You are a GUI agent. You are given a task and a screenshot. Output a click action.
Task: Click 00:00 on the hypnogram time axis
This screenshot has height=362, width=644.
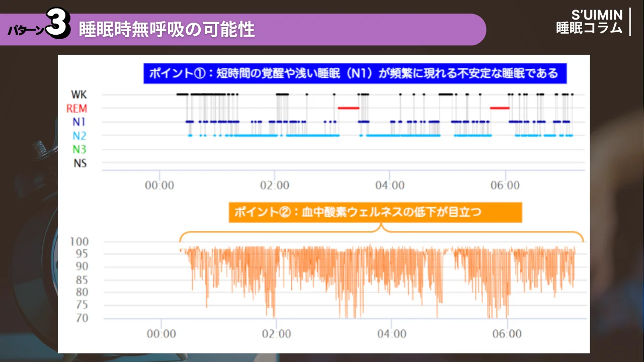coord(159,186)
